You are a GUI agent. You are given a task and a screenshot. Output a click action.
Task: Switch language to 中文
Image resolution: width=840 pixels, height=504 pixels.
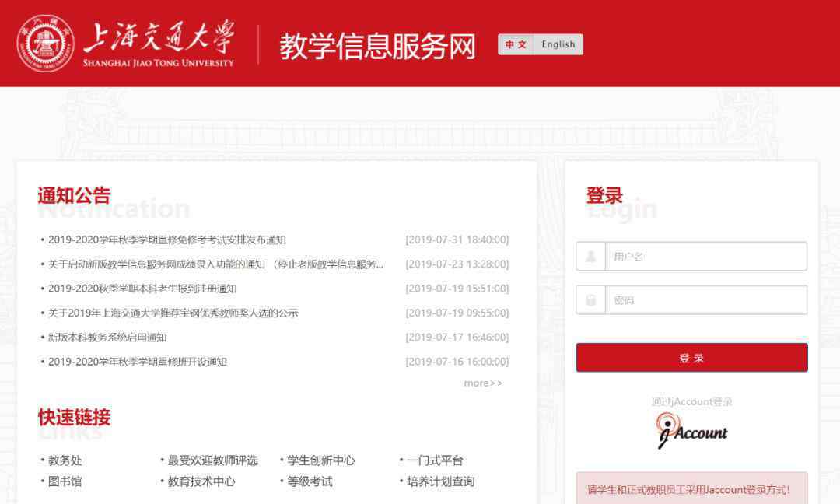pyautogui.click(x=516, y=44)
